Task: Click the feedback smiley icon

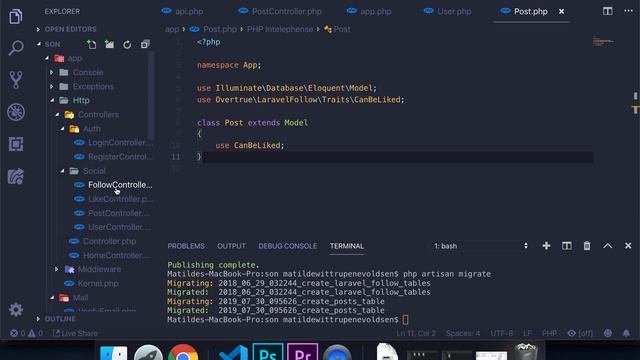Action: point(608,333)
